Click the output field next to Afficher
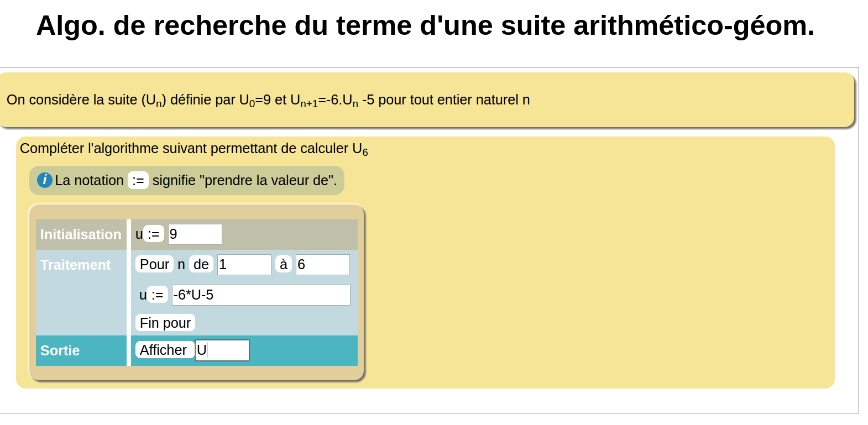868x425 pixels. pos(222,350)
